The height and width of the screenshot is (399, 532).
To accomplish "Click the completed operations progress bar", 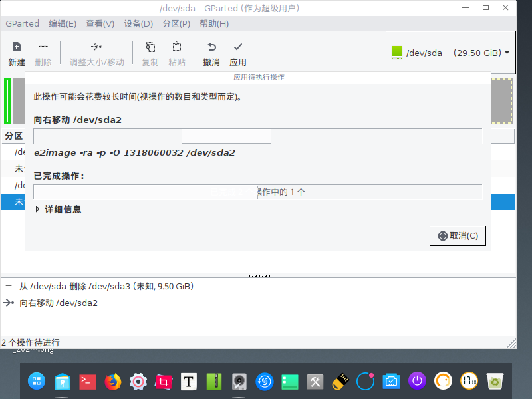I will click(x=257, y=192).
